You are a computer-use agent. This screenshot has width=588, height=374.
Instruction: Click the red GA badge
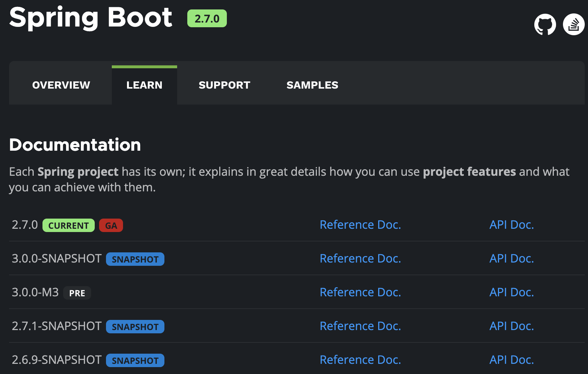[x=111, y=225]
